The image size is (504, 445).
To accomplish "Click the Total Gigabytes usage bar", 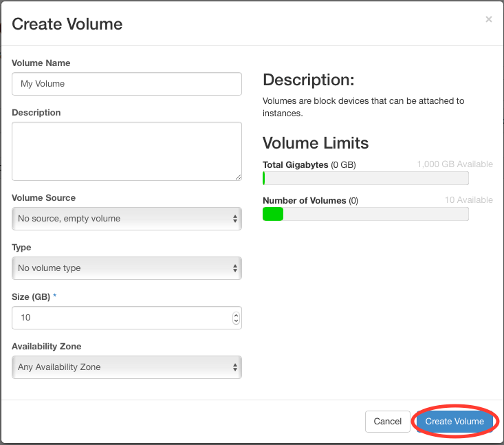I will point(365,179).
